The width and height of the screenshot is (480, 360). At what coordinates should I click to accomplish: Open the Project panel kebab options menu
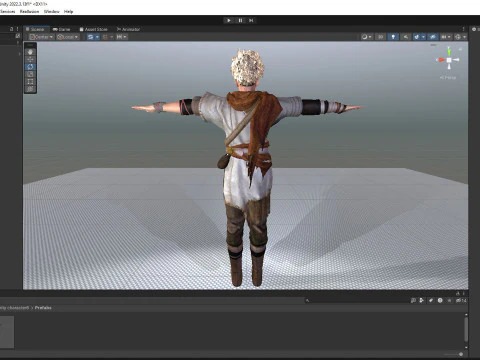tap(464, 294)
